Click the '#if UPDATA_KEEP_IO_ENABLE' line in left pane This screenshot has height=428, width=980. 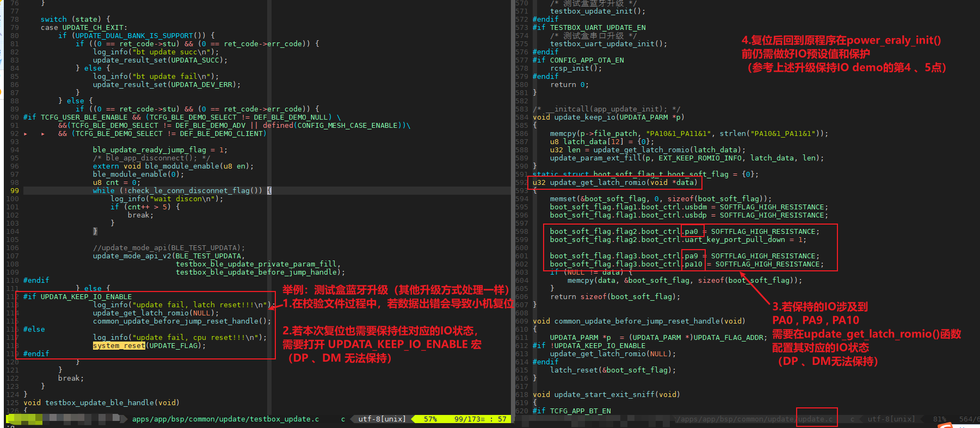(x=77, y=296)
